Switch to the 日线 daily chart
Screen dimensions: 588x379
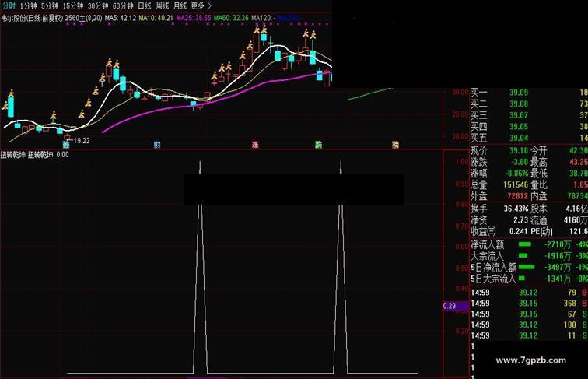point(145,5)
